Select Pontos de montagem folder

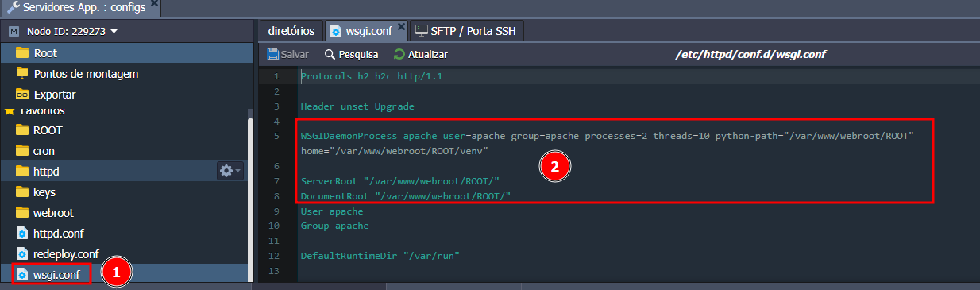pyautogui.click(x=127, y=74)
